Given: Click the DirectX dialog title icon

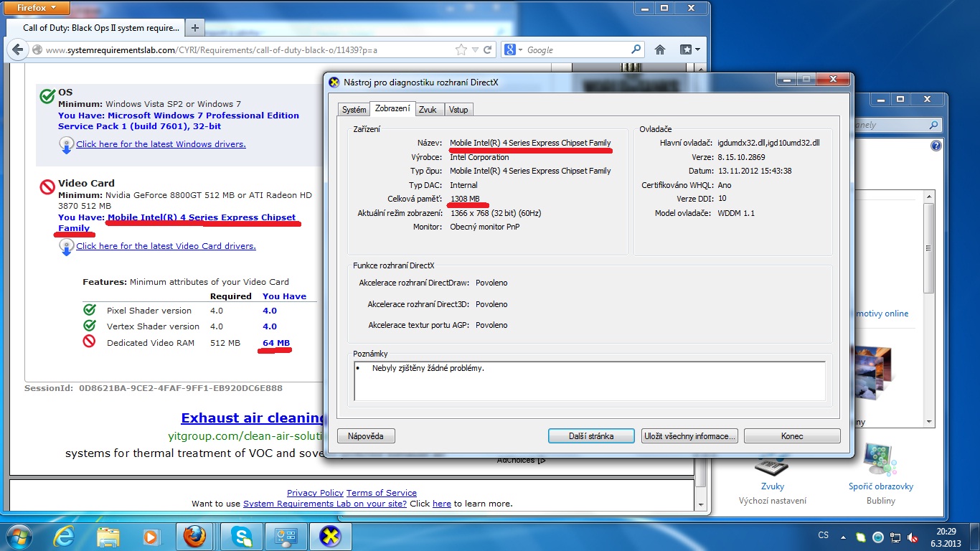Looking at the screenshot, I should click(334, 82).
